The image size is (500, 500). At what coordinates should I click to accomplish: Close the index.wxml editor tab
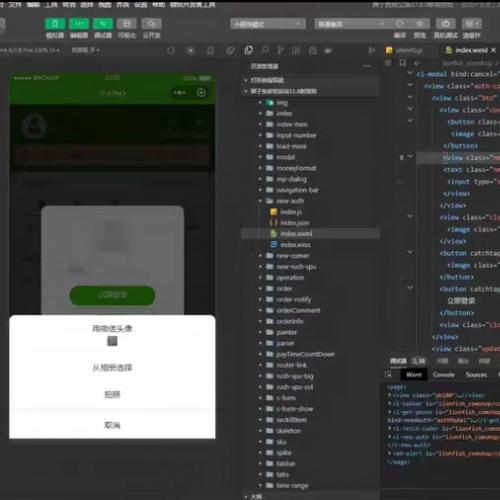click(x=494, y=50)
